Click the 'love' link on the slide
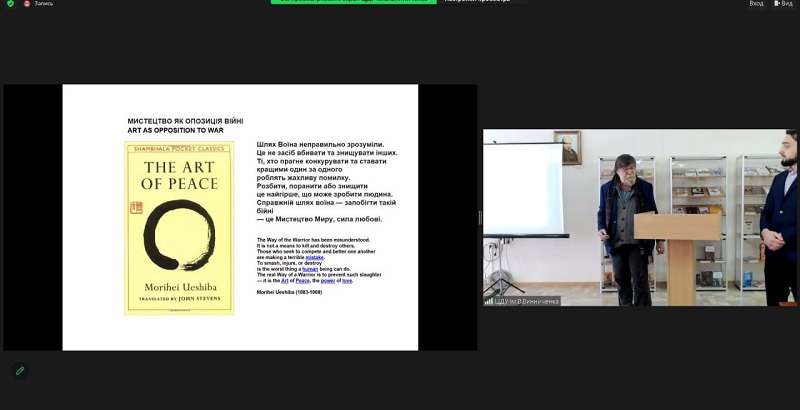This screenshot has width=800, height=410. pos(347,281)
